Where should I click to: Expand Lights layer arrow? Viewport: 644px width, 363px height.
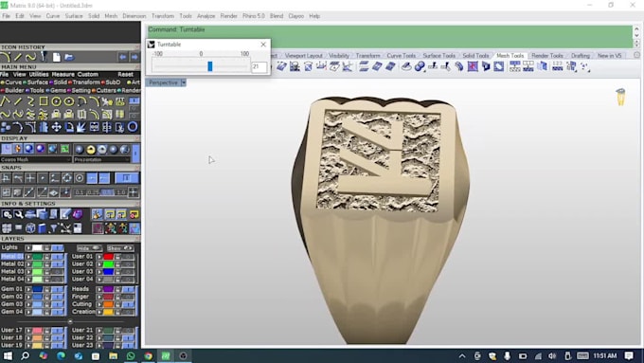[28, 248]
